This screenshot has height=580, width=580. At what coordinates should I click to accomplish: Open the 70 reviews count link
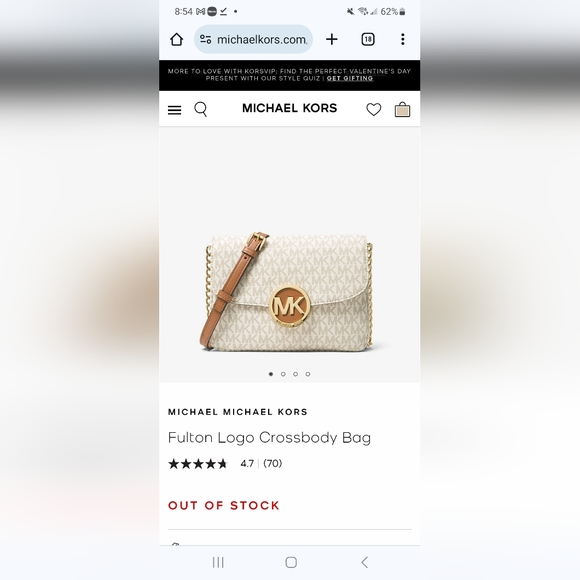point(273,463)
